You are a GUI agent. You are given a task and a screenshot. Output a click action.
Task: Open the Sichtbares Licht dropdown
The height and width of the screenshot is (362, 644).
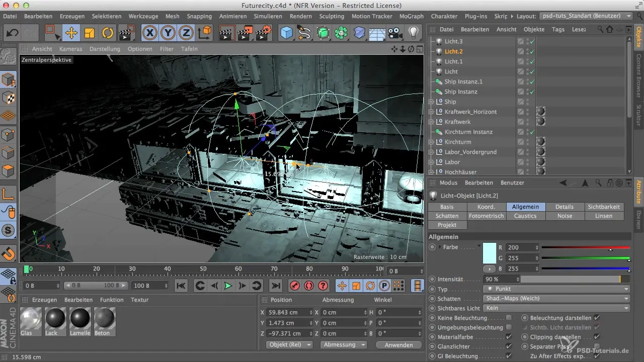pyautogui.click(x=556, y=308)
